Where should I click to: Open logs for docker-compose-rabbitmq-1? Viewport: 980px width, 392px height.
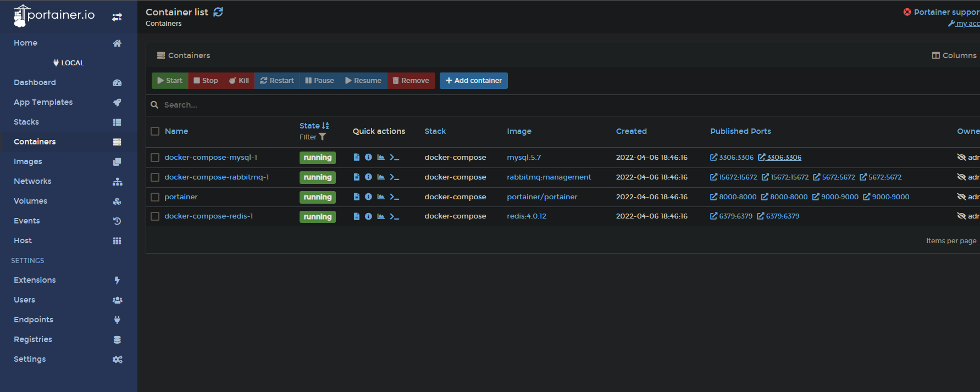tap(356, 177)
